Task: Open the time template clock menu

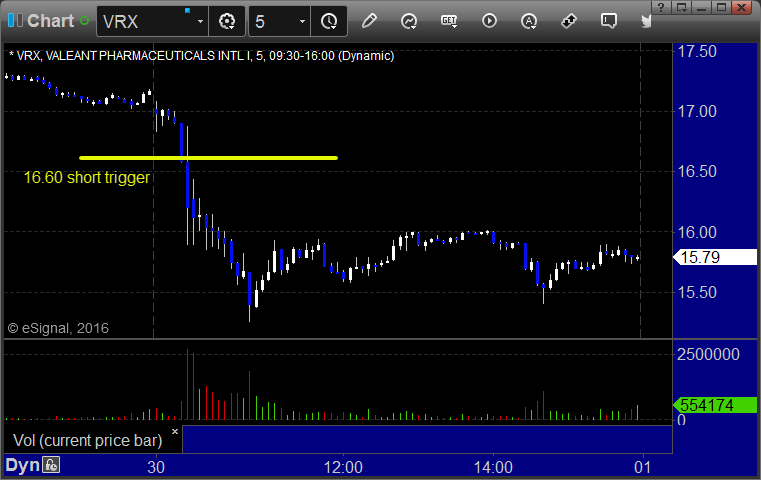Action: tap(329, 21)
